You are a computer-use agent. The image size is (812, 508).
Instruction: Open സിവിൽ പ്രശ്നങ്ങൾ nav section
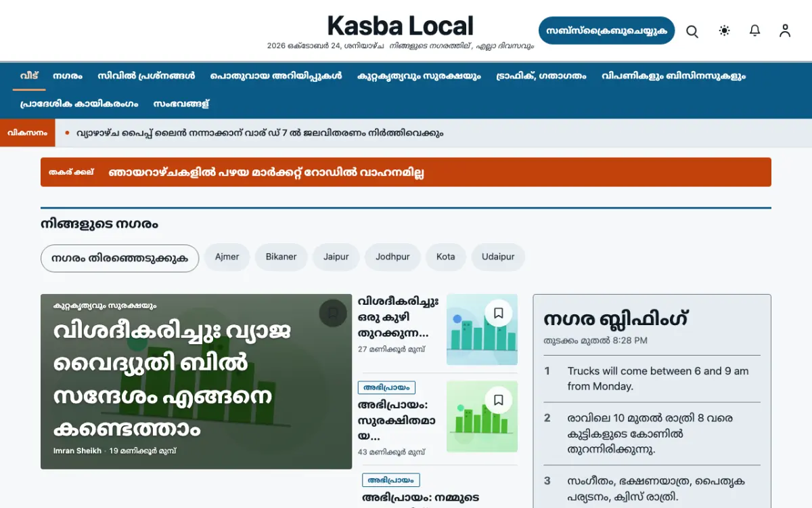click(x=146, y=76)
